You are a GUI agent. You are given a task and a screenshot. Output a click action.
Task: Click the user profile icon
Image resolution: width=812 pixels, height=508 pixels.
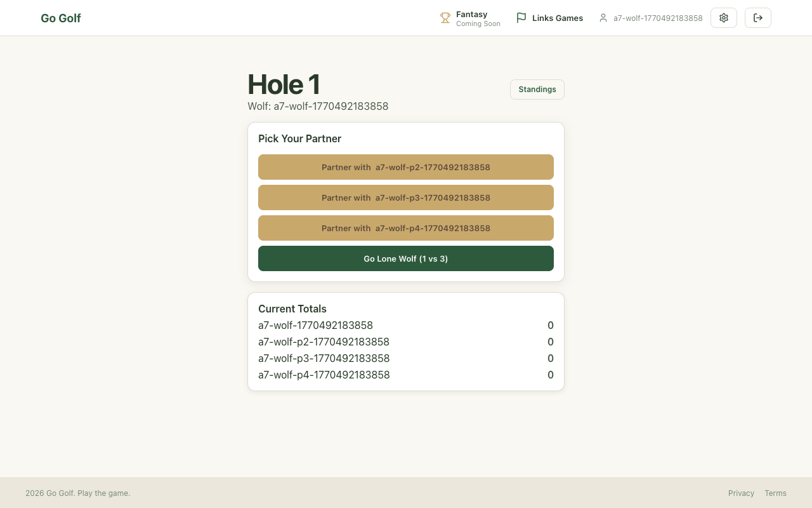pos(603,18)
